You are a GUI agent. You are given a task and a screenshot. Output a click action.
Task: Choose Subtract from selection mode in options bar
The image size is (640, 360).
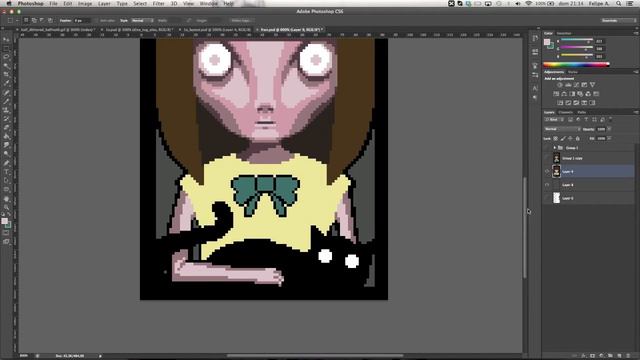coord(42,20)
